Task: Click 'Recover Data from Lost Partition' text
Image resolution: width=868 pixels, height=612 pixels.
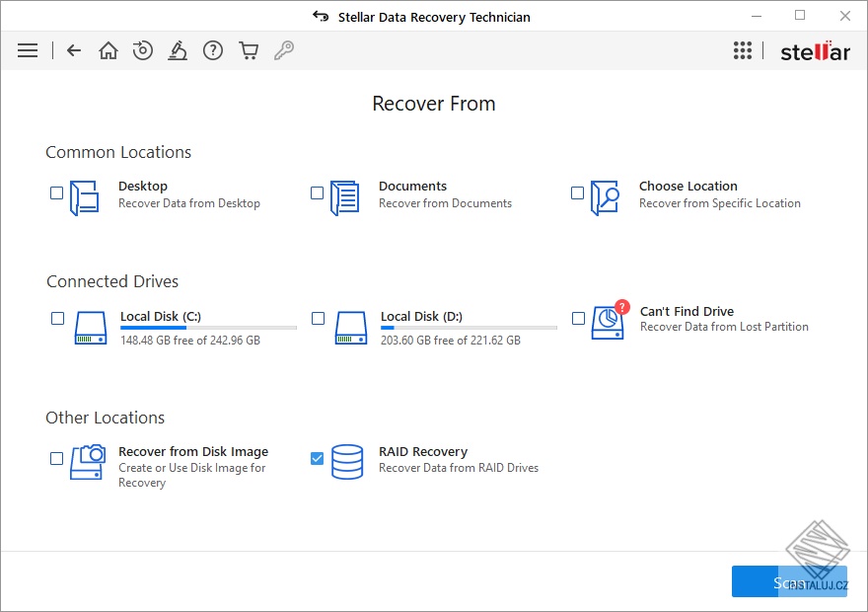Action: [724, 327]
